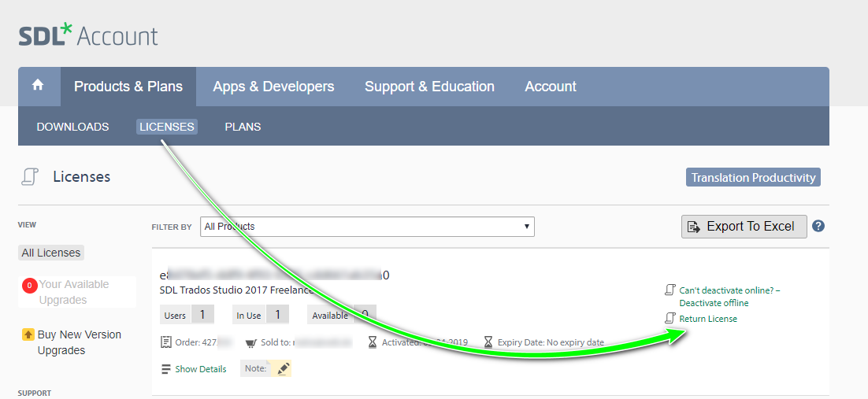Viewport: 868px width, 399px height.
Task: Click the Licenses page heading
Action: pos(82,177)
